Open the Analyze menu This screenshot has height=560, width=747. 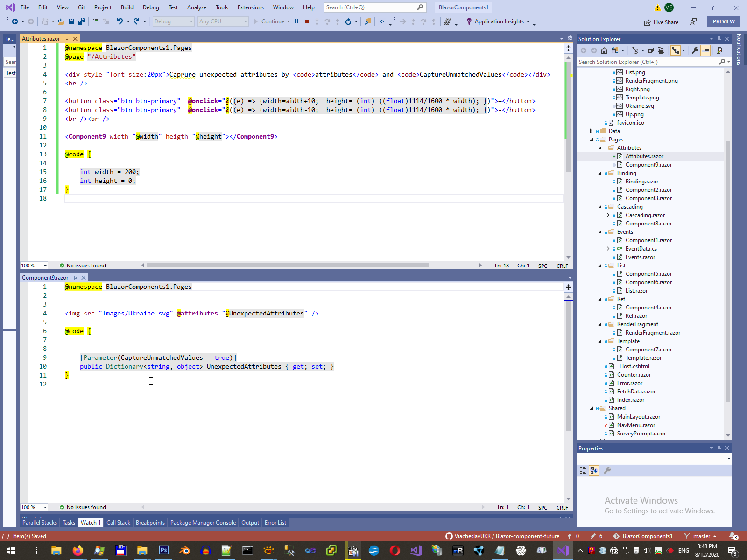tap(197, 7)
